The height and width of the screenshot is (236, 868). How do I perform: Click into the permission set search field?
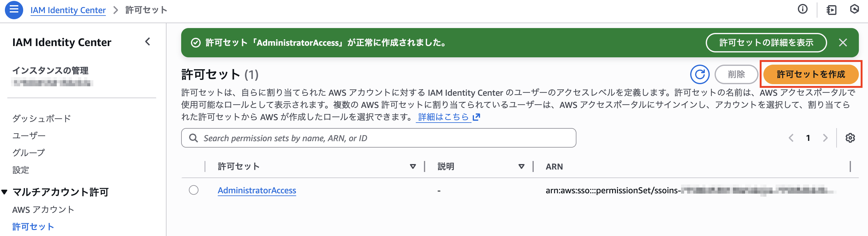371,138
